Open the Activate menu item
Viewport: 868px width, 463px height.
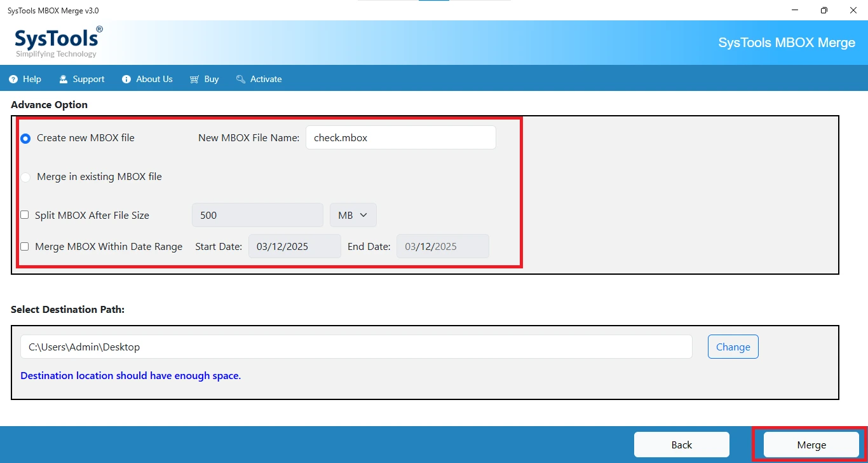click(x=259, y=79)
